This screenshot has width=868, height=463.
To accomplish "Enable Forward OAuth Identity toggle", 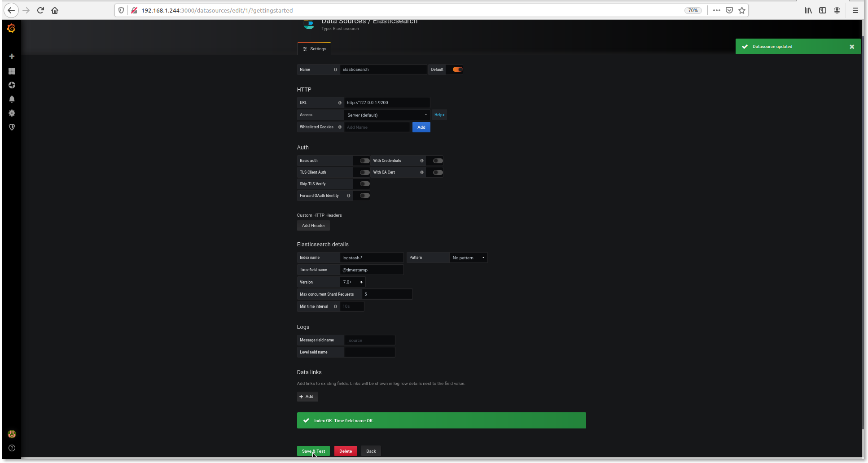I will (364, 196).
